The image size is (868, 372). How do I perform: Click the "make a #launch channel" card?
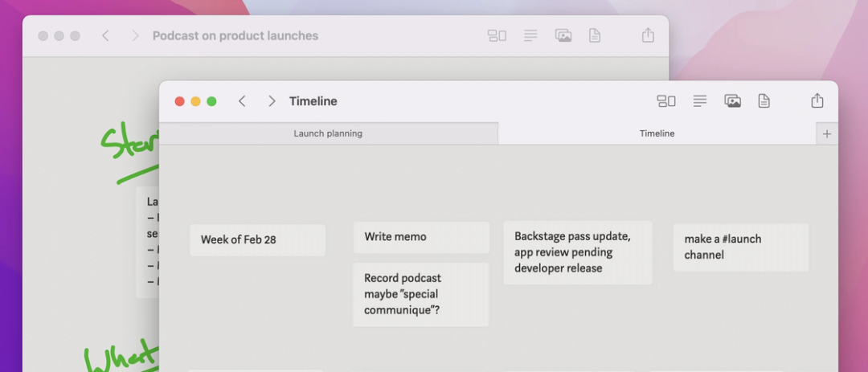click(740, 247)
